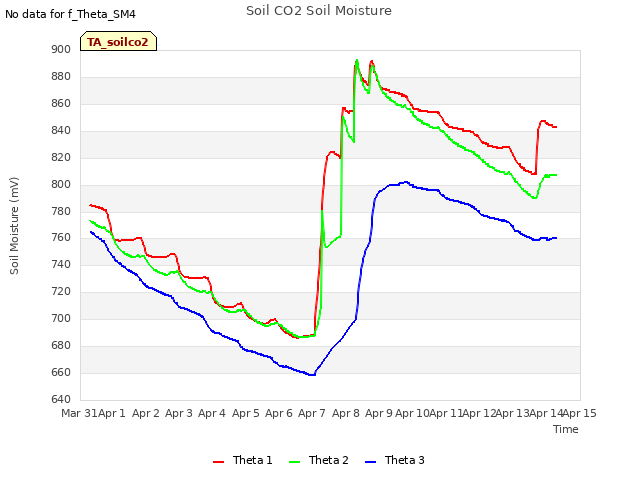The image size is (640, 480).
Task: Click the Apr 5 x-axis label
Action: pos(246,413)
